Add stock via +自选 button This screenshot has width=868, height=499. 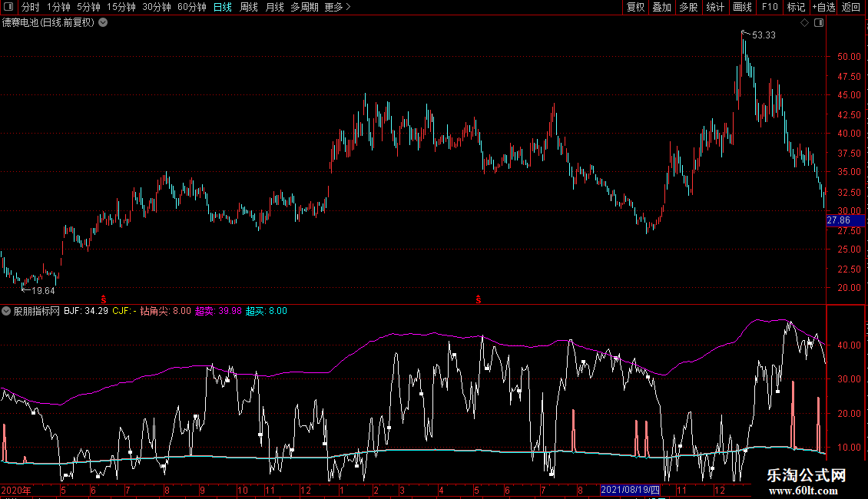pos(823,7)
